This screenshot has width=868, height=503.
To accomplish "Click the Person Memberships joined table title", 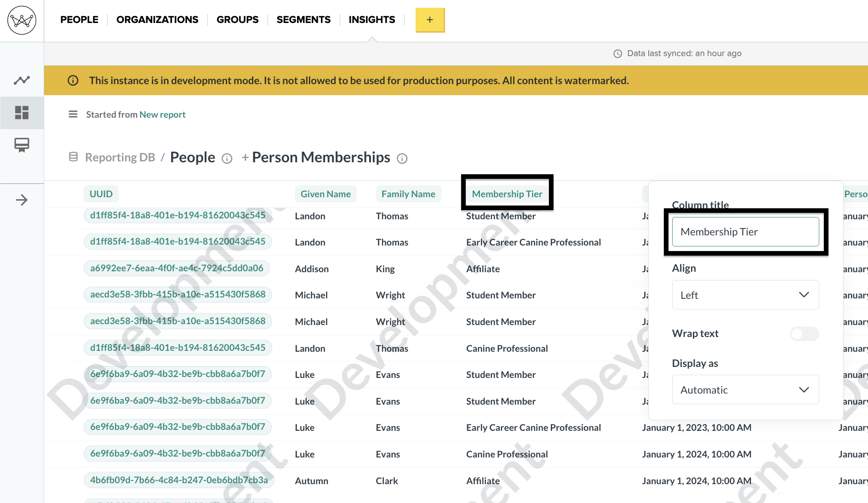I will coord(321,157).
